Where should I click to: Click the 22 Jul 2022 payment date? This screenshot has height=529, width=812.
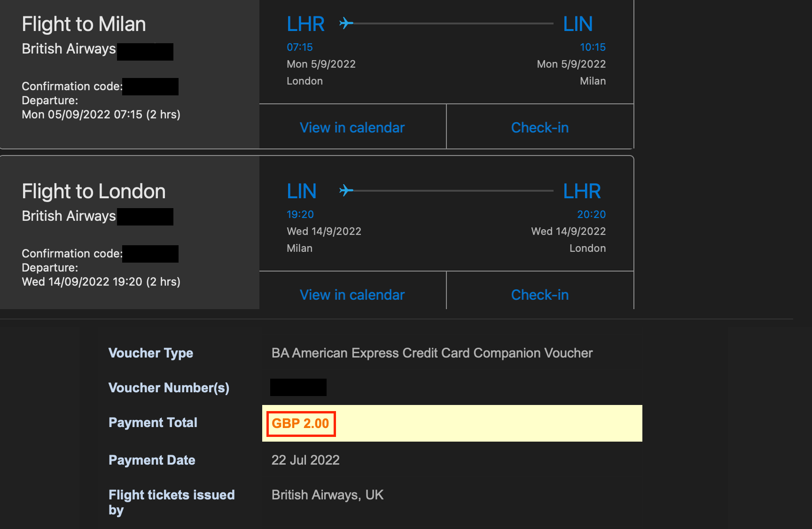pyautogui.click(x=305, y=460)
